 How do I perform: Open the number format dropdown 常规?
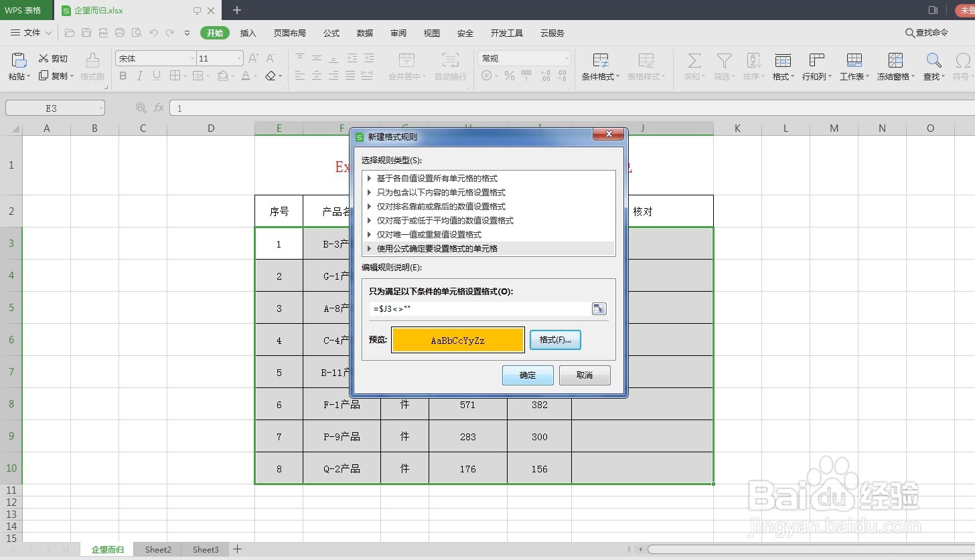pyautogui.click(x=567, y=59)
